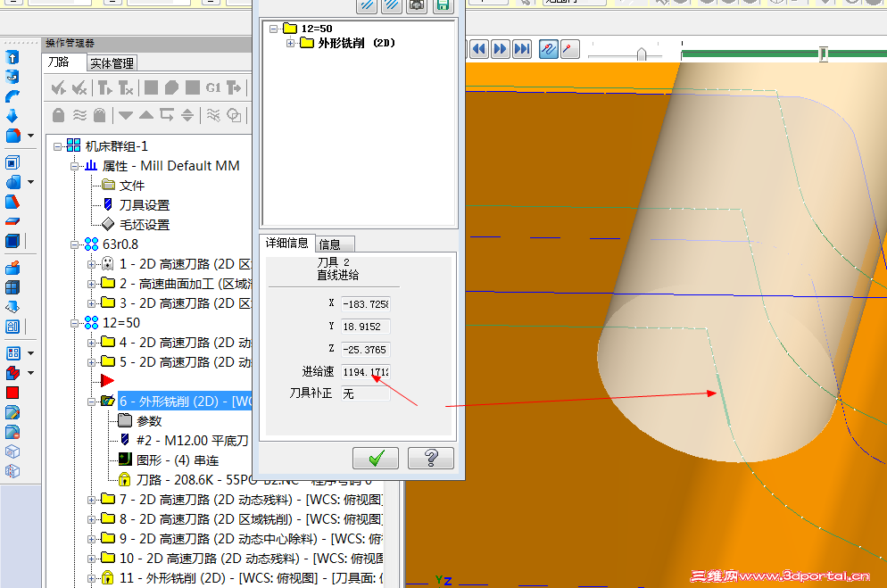Open 毛坯设置 in properties

pyautogui.click(x=145, y=225)
